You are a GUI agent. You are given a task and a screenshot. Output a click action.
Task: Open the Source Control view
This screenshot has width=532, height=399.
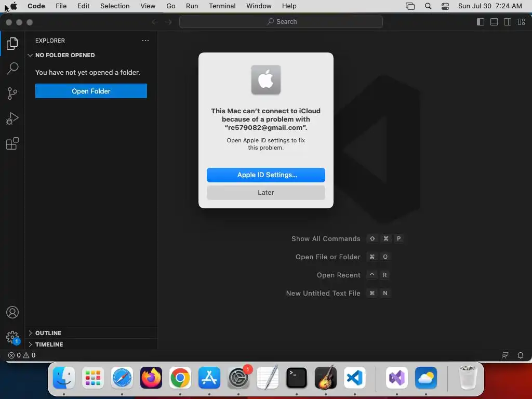tap(12, 94)
